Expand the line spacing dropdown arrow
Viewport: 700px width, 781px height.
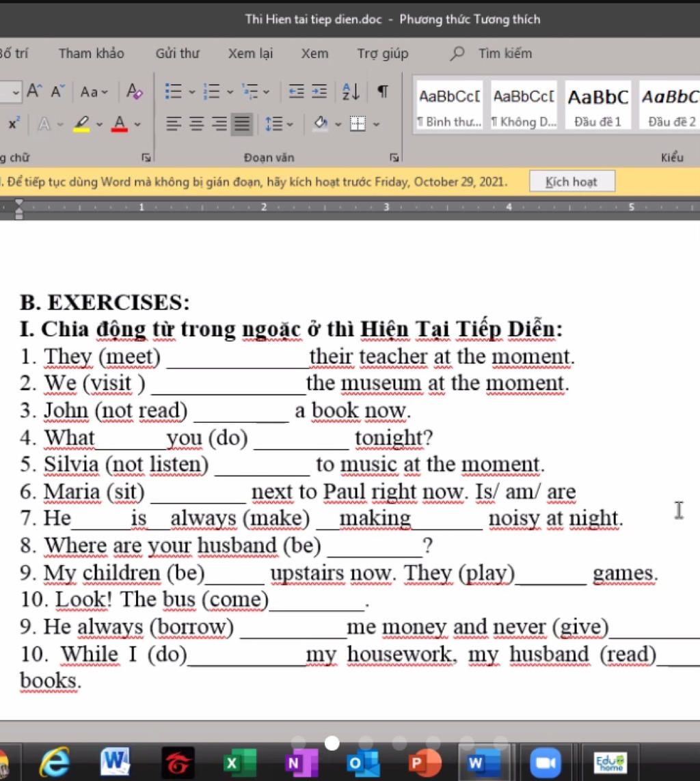coord(290,124)
